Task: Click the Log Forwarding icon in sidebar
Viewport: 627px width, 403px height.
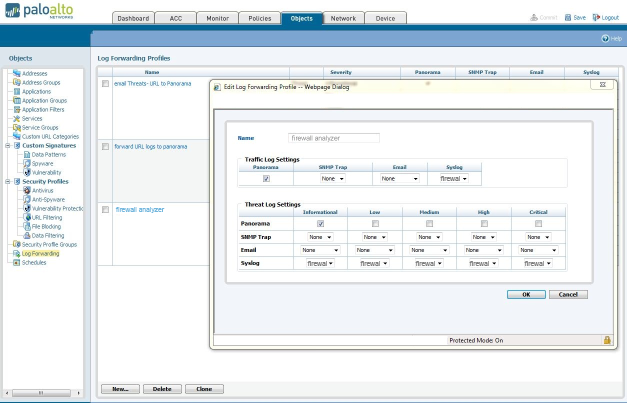Action: pos(16,253)
